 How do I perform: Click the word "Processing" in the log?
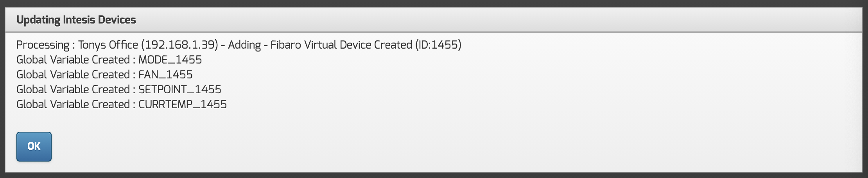pyautogui.click(x=43, y=45)
